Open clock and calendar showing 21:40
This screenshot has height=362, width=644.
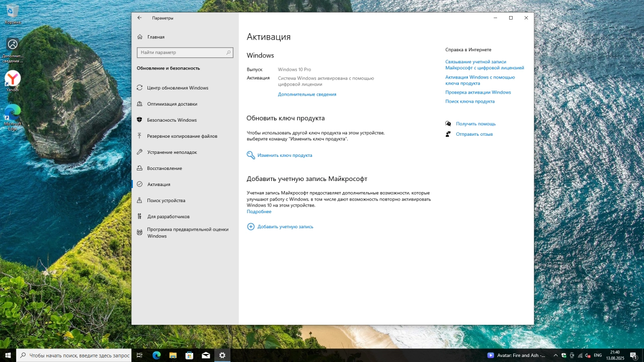(615, 355)
